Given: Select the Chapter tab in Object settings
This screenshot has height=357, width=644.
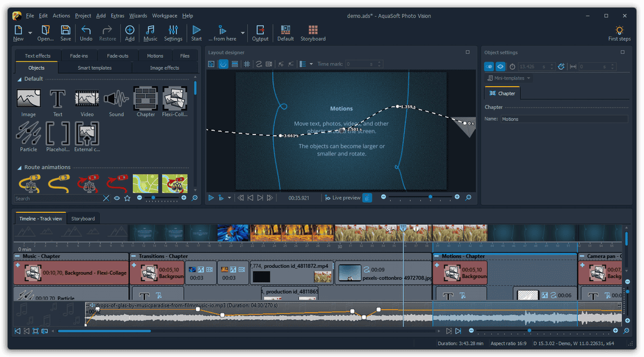Looking at the screenshot, I should tap(502, 93).
